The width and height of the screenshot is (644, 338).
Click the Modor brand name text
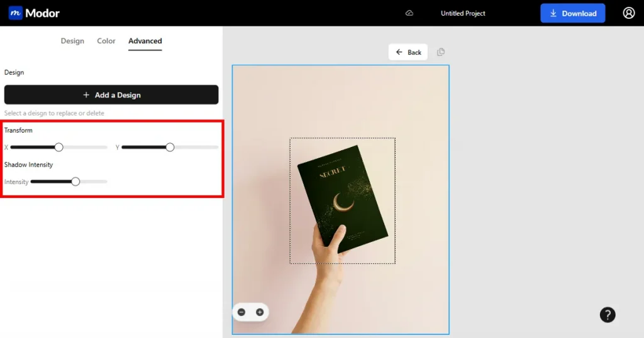(42, 13)
